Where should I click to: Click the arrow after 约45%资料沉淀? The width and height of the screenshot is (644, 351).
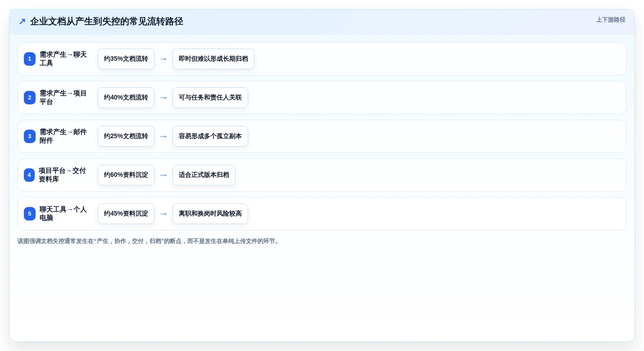163,214
